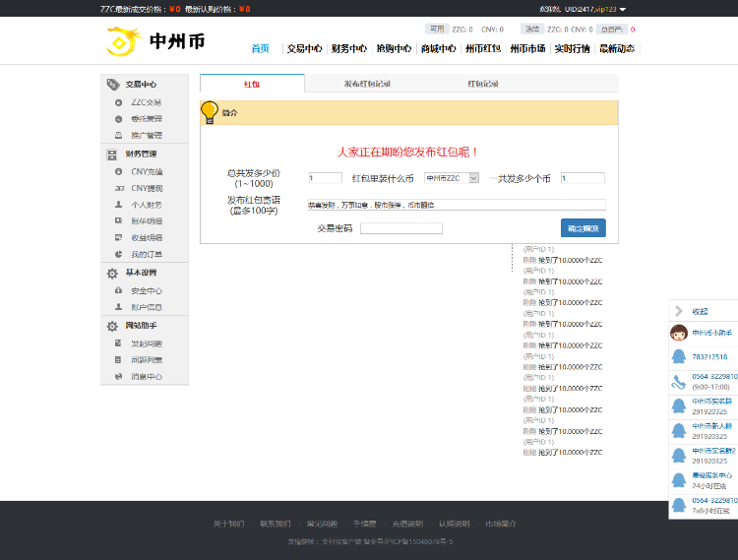Click the pie chart icon beside 我的订单
Screen dimensions: 738x560
coord(119,254)
